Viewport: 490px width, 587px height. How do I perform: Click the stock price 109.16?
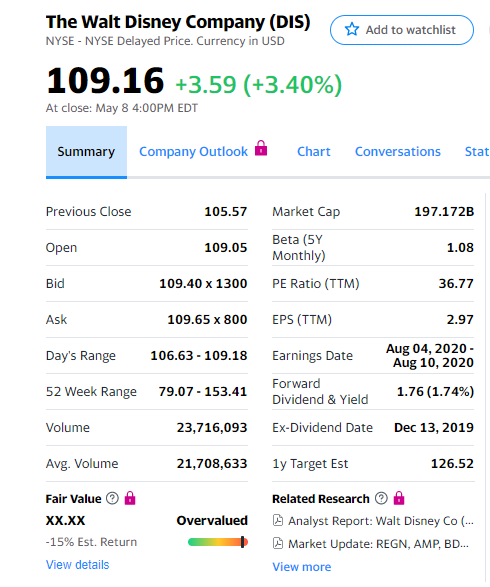pos(105,80)
